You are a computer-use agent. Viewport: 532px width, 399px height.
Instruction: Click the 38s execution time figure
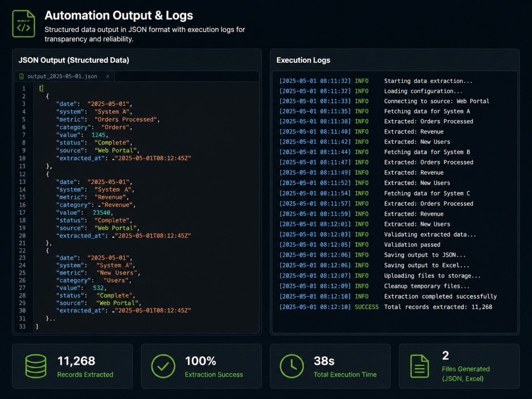point(324,361)
